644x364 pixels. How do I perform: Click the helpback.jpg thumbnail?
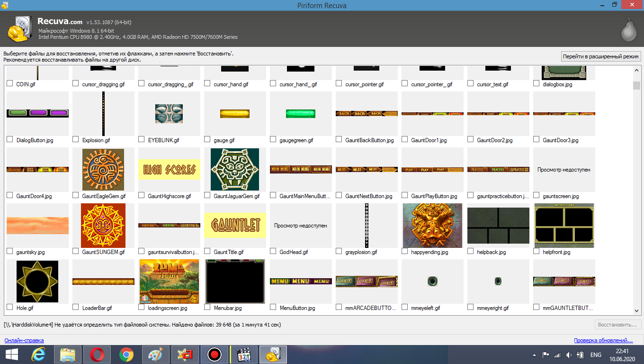[498, 226]
